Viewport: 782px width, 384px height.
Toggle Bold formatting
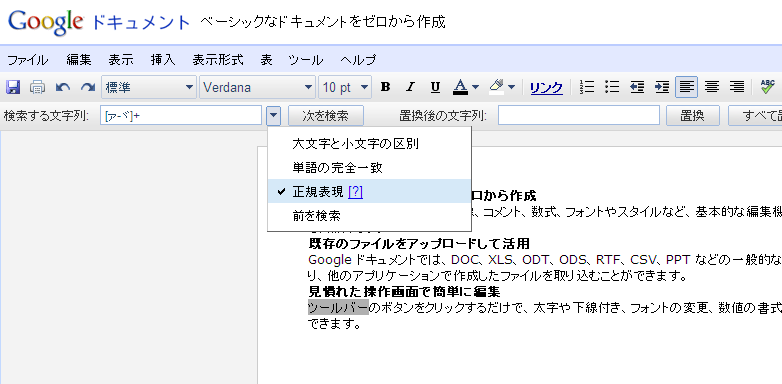click(385, 87)
